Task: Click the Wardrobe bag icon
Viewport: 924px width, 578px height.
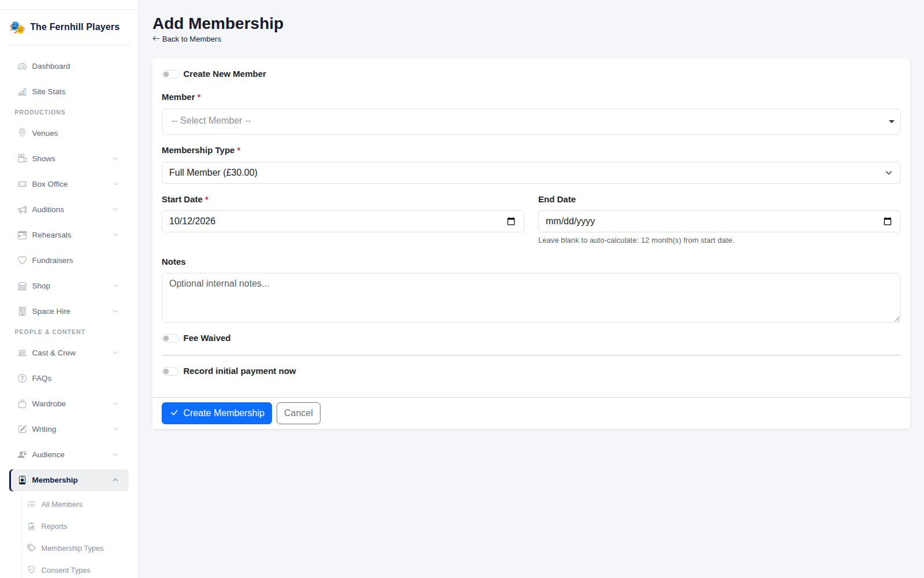Action: pyautogui.click(x=22, y=404)
